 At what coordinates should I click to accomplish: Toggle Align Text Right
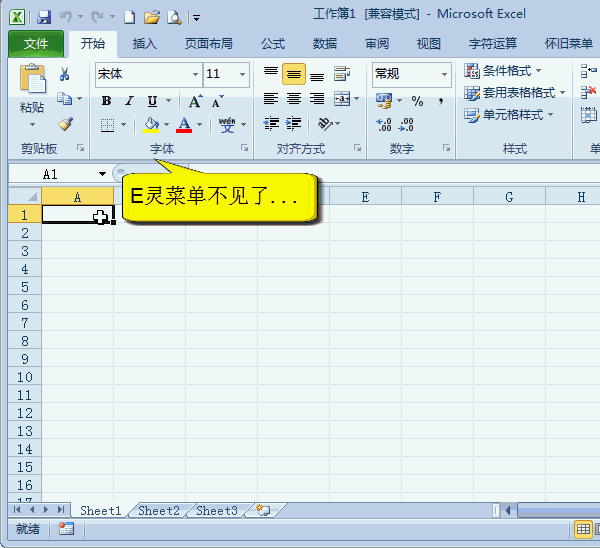click(317, 99)
